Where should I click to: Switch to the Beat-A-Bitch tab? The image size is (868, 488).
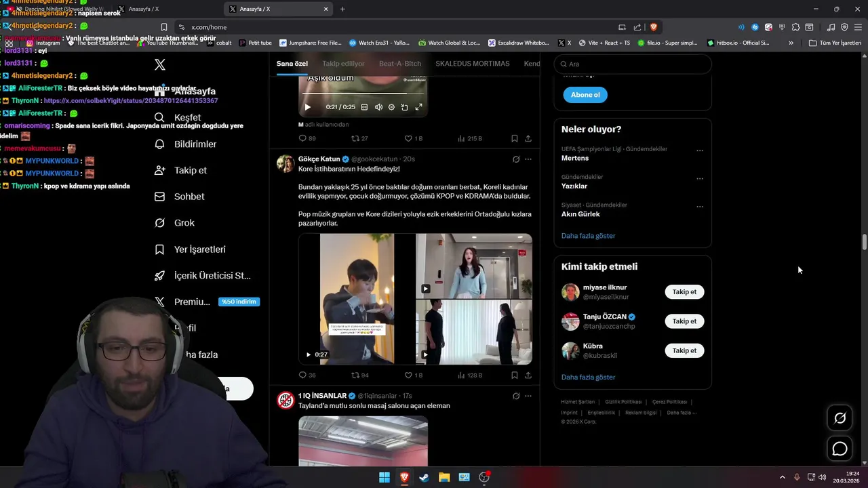tap(400, 64)
